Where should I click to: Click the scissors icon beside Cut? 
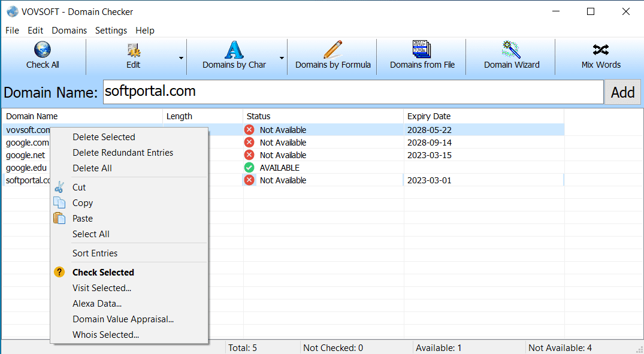59,187
